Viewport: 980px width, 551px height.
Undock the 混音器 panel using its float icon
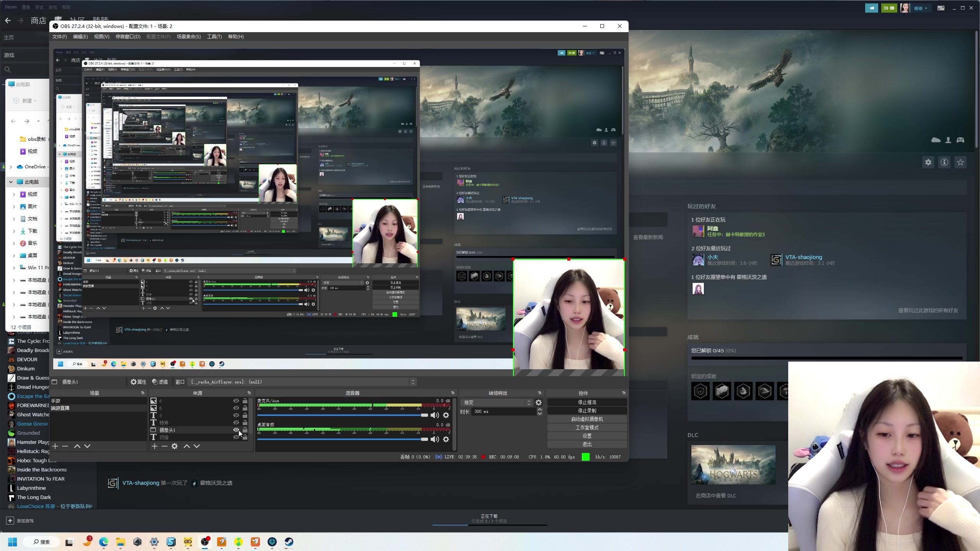453,393
